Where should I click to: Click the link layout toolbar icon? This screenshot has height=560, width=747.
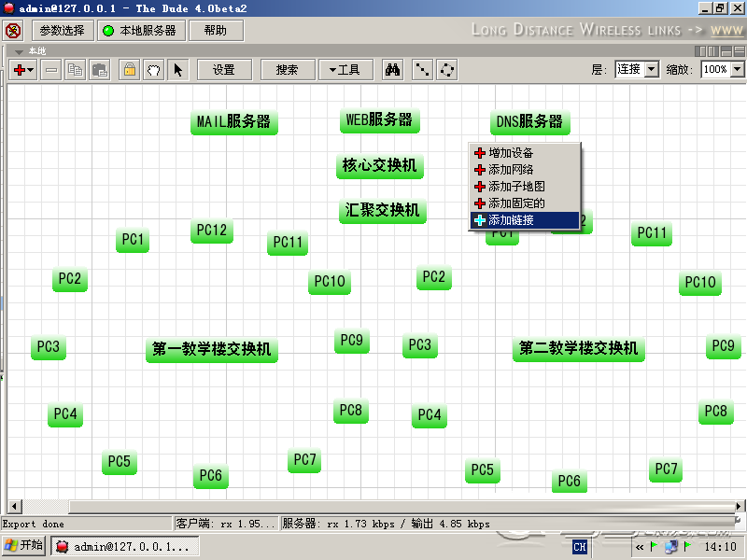pyautogui.click(x=423, y=70)
